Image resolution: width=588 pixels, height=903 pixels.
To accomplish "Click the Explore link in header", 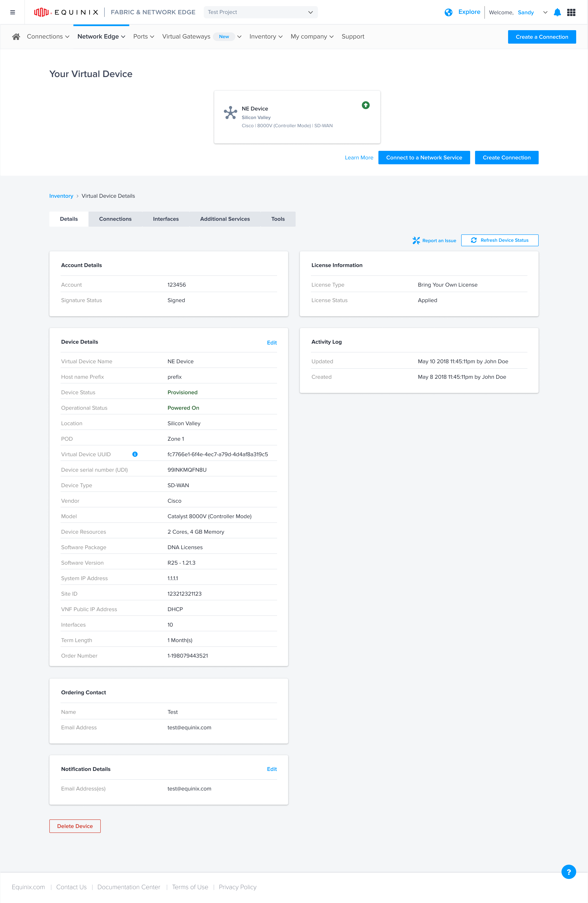I will (x=469, y=12).
